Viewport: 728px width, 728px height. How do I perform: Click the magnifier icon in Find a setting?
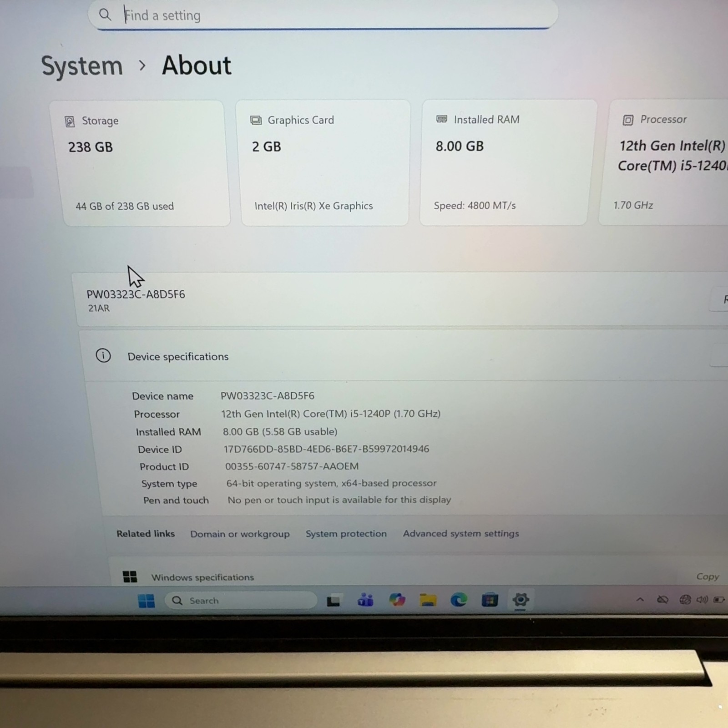pos(105,15)
